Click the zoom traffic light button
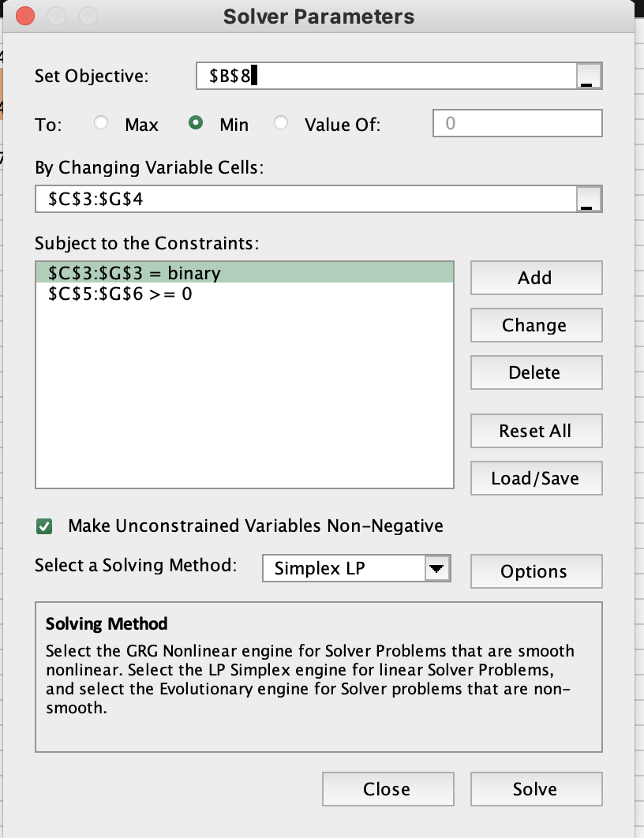Screen dimensions: 644x838 pyautogui.click(x=88, y=15)
